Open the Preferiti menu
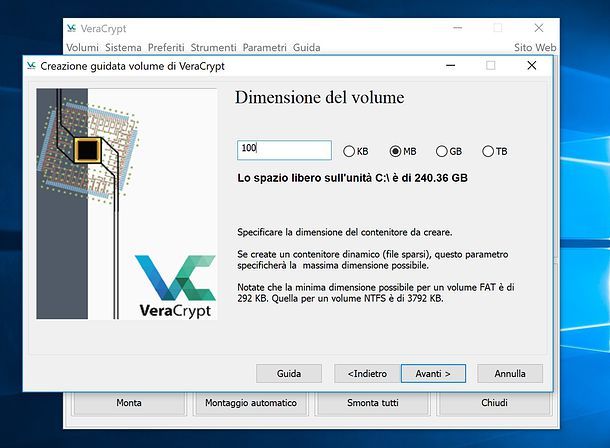Viewport: 610px width, 448px height. pyautogui.click(x=166, y=47)
